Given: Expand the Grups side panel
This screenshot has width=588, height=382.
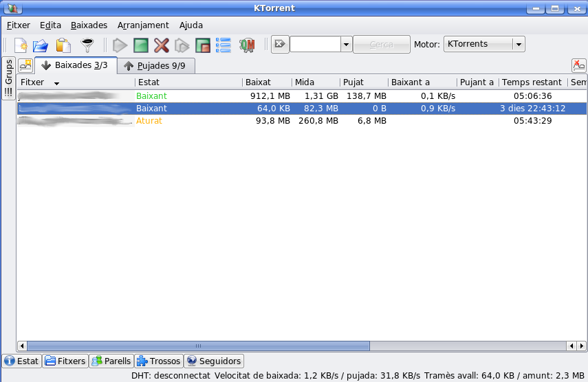Looking at the screenshot, I should point(8,78).
